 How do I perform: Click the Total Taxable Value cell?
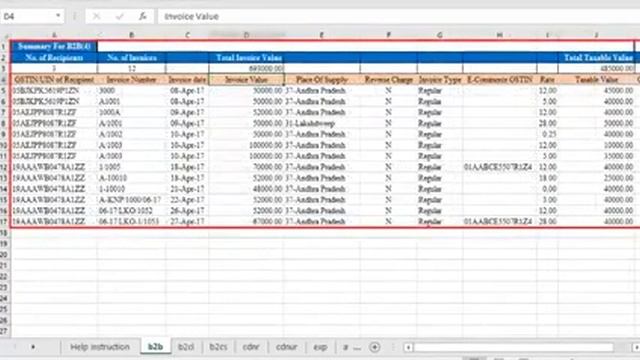(x=596, y=58)
